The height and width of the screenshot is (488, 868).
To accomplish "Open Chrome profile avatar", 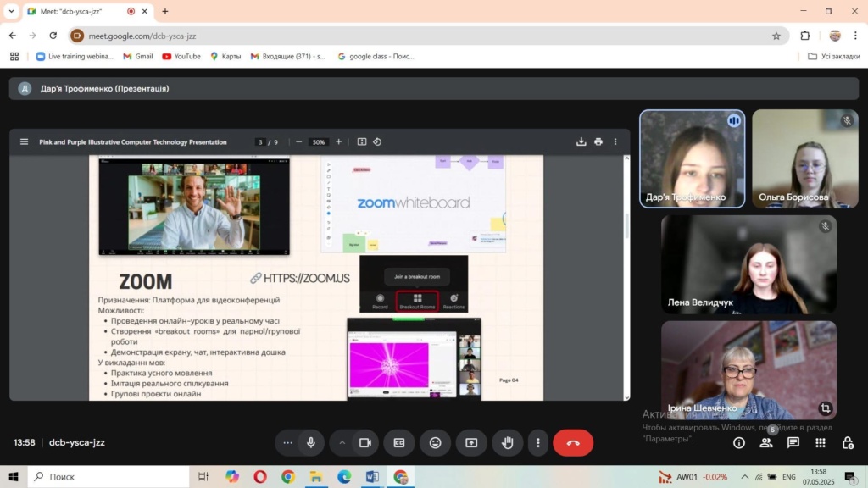I will (835, 36).
